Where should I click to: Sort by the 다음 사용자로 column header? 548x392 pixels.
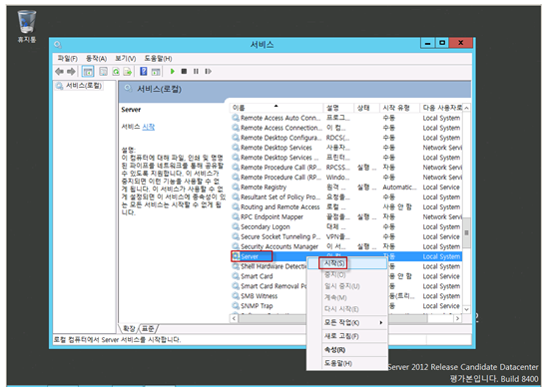(x=441, y=108)
